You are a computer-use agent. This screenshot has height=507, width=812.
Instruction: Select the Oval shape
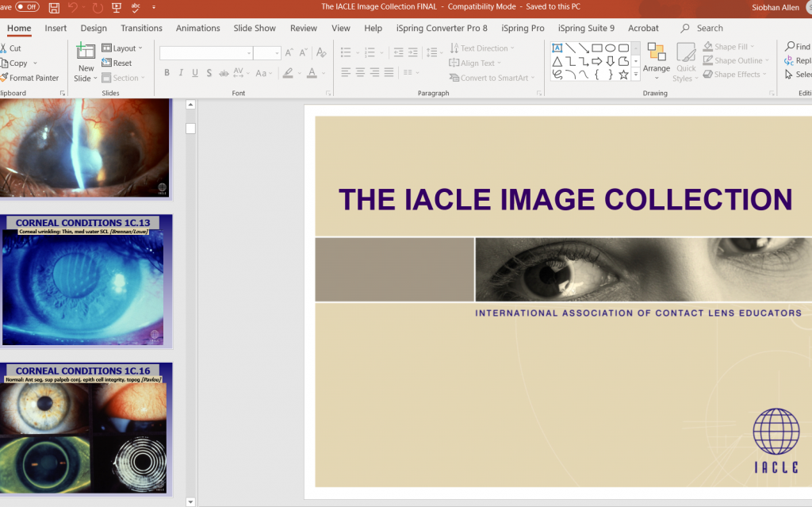tap(611, 48)
